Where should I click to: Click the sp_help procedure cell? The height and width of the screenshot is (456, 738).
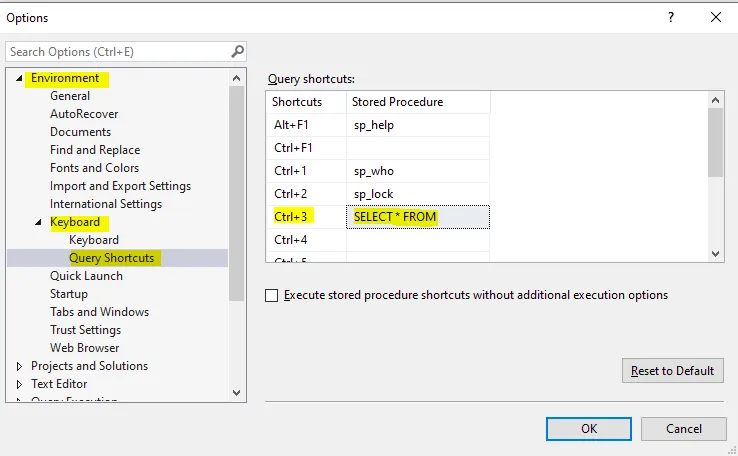[418, 125]
